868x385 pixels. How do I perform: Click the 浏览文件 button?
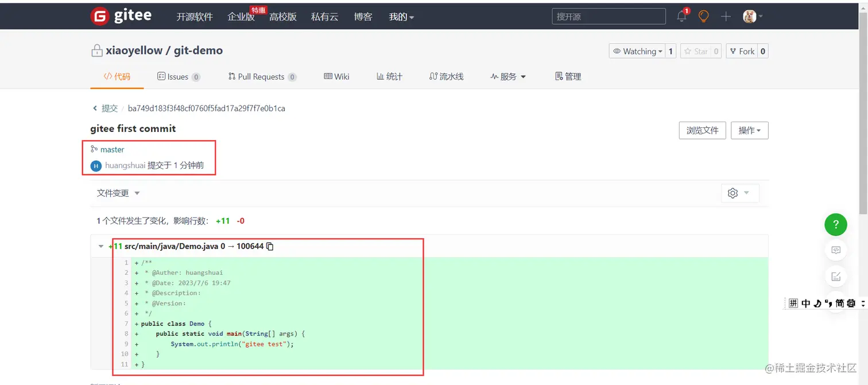click(x=702, y=130)
